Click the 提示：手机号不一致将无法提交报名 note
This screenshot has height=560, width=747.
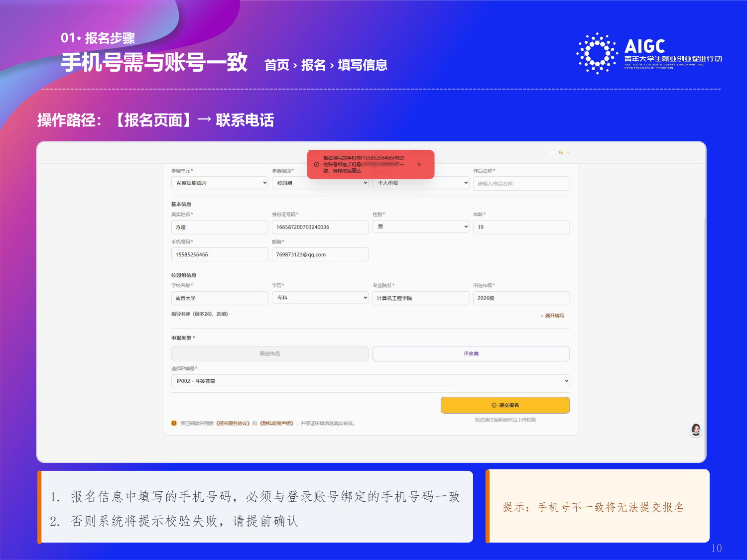593,507
